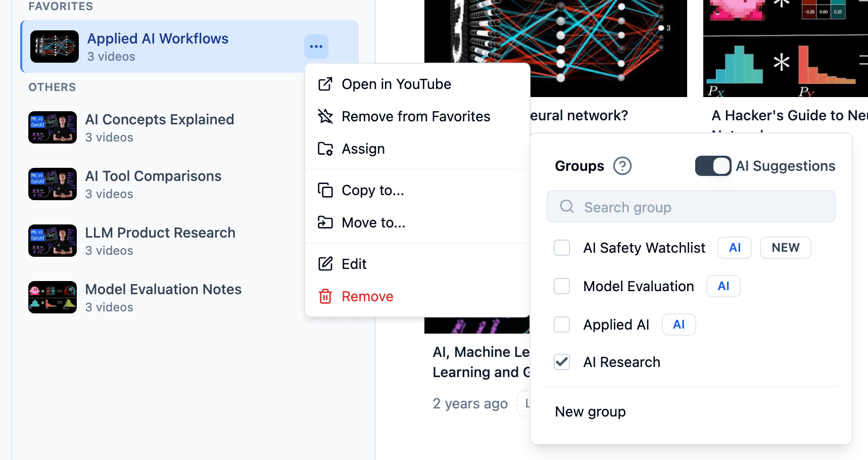This screenshot has width=868, height=460.
Task: Check the AI Safety Watchlist checkbox
Action: pos(562,248)
